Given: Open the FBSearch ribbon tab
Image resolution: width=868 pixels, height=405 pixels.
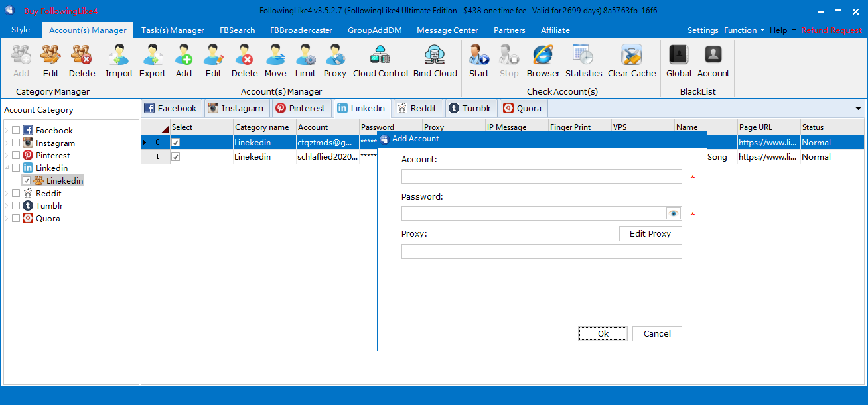Looking at the screenshot, I should (x=237, y=30).
